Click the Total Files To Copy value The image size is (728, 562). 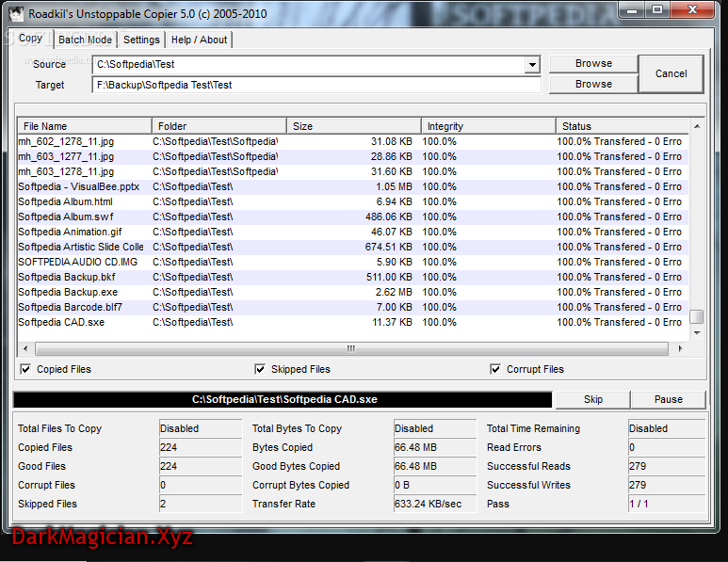coord(201,429)
